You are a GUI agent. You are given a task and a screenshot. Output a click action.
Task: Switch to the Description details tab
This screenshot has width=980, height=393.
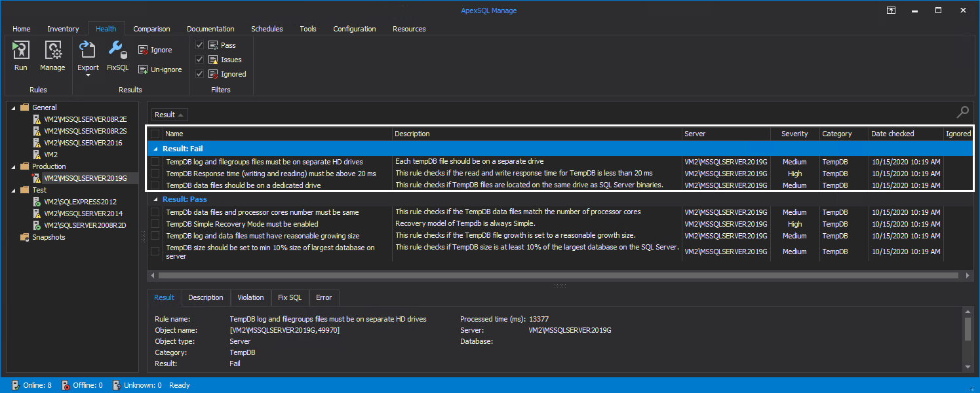[206, 297]
